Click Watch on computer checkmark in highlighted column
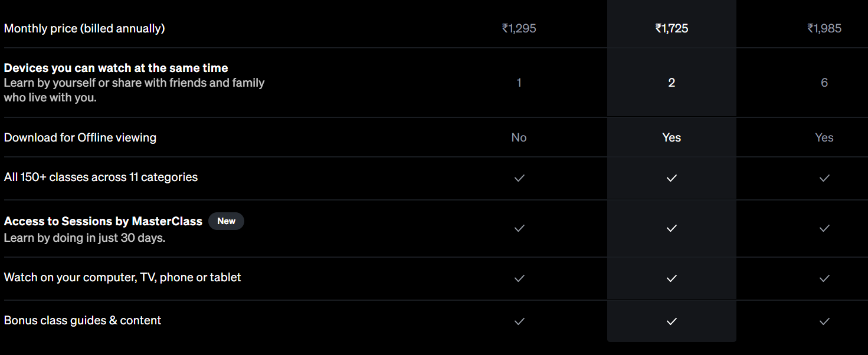Viewport: 868px width, 355px height. (672, 278)
